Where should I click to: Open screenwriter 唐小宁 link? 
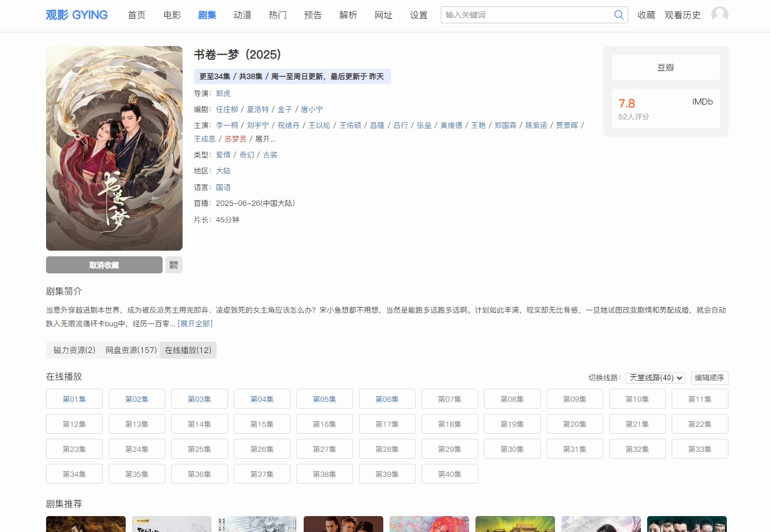click(312, 109)
